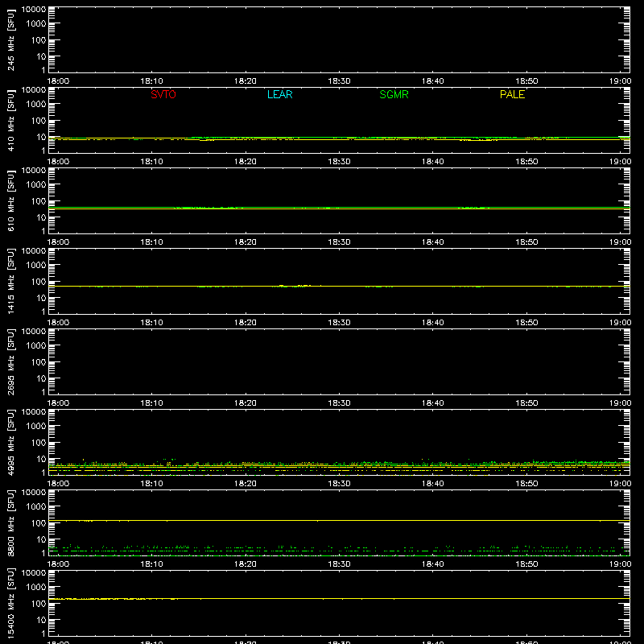The height and width of the screenshot is (644, 644).
Task: Click 18:30 label under the 8800 MHz panel
Action: (x=339, y=564)
